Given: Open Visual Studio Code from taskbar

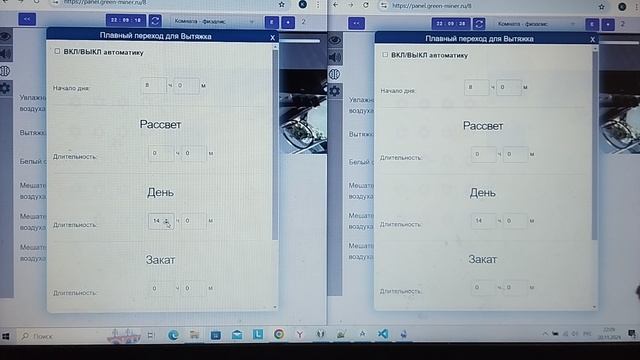Looking at the screenshot, I should [x=383, y=334].
